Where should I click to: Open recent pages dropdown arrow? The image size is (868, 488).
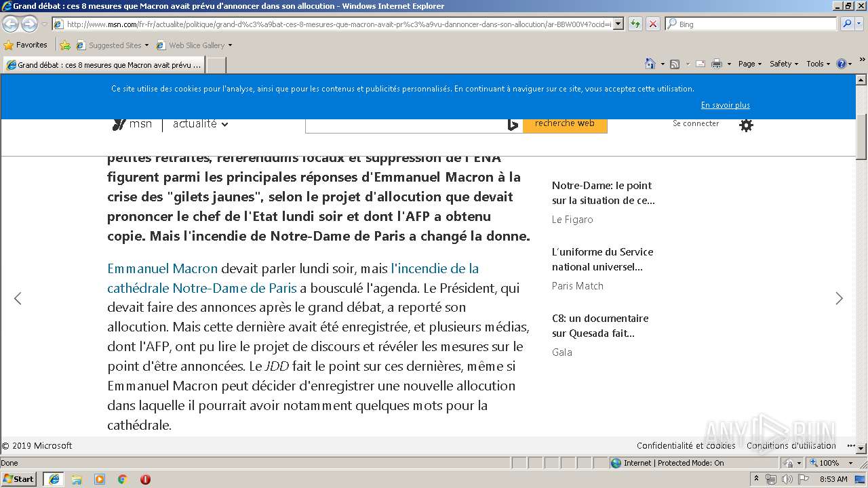point(44,24)
